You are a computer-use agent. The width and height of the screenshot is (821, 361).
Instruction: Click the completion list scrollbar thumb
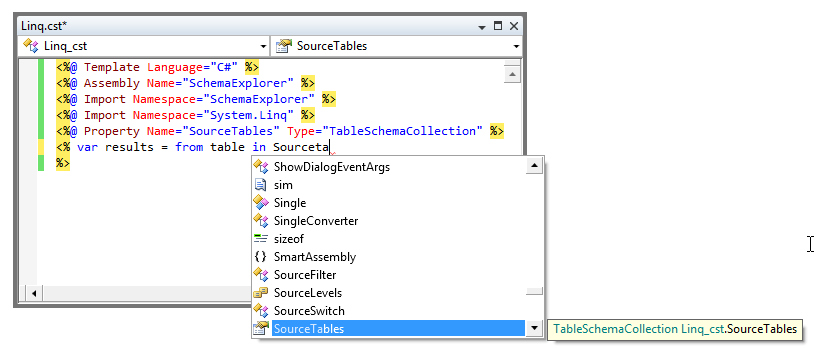click(x=534, y=291)
